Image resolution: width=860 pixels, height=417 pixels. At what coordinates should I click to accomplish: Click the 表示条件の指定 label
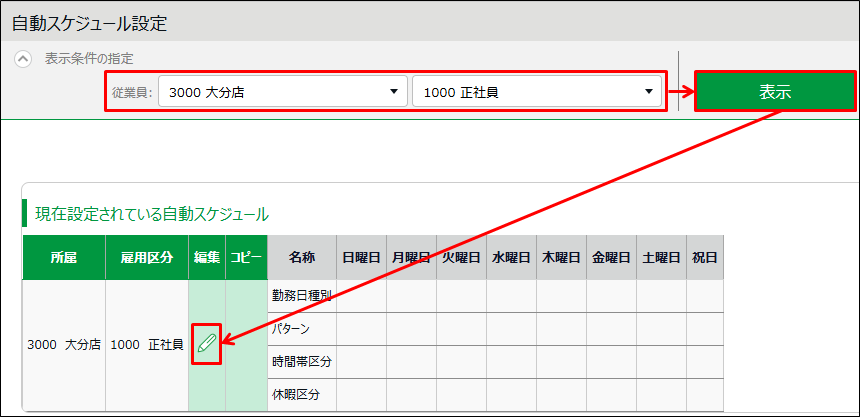pyautogui.click(x=89, y=59)
